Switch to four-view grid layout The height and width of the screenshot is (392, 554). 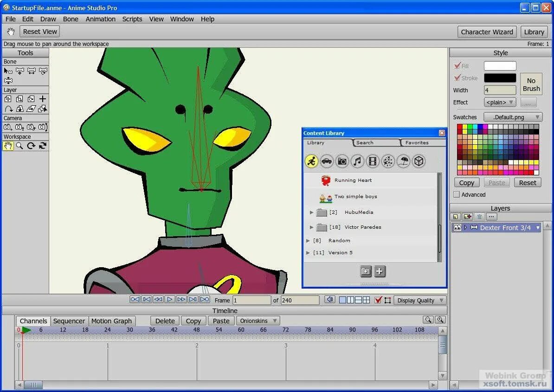coord(367,300)
